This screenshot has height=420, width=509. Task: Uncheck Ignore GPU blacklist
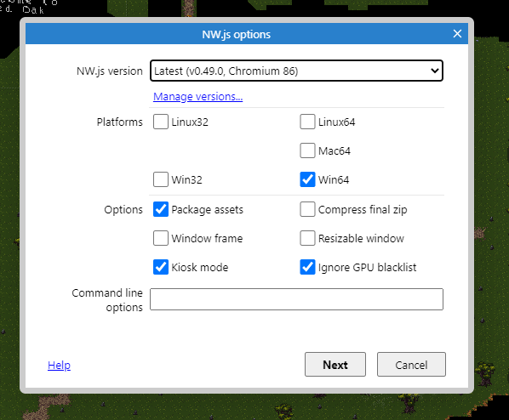click(x=307, y=267)
